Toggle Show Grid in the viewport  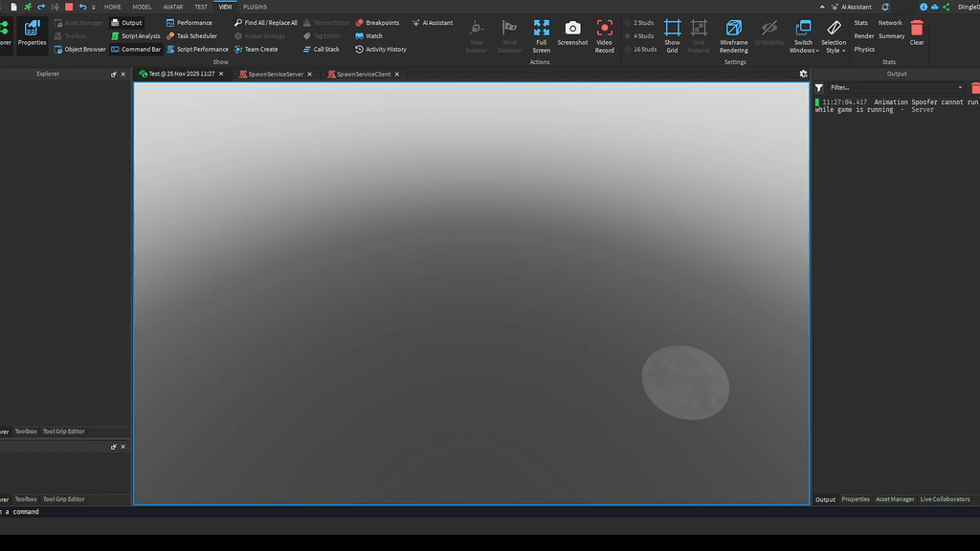(672, 35)
